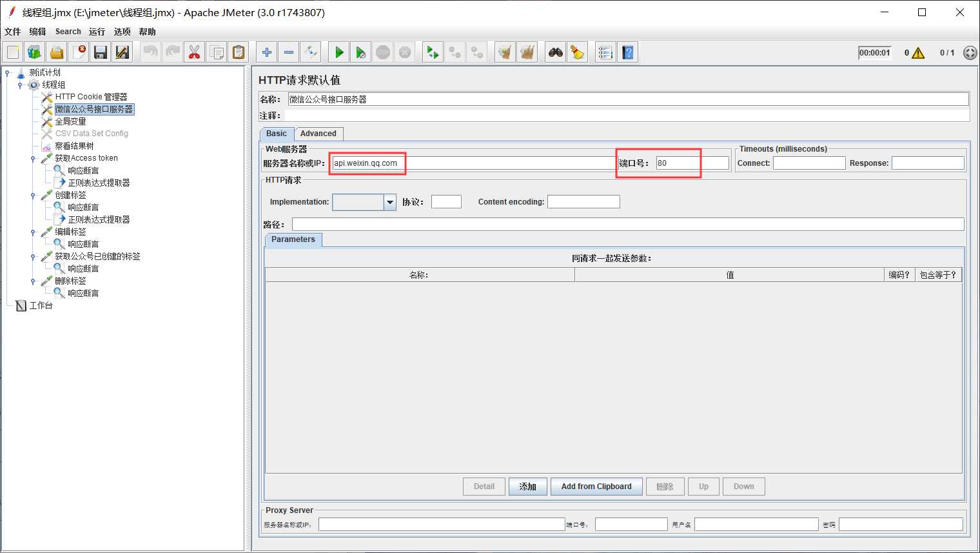Click the green Start test run icon
980x553 pixels.
[338, 52]
